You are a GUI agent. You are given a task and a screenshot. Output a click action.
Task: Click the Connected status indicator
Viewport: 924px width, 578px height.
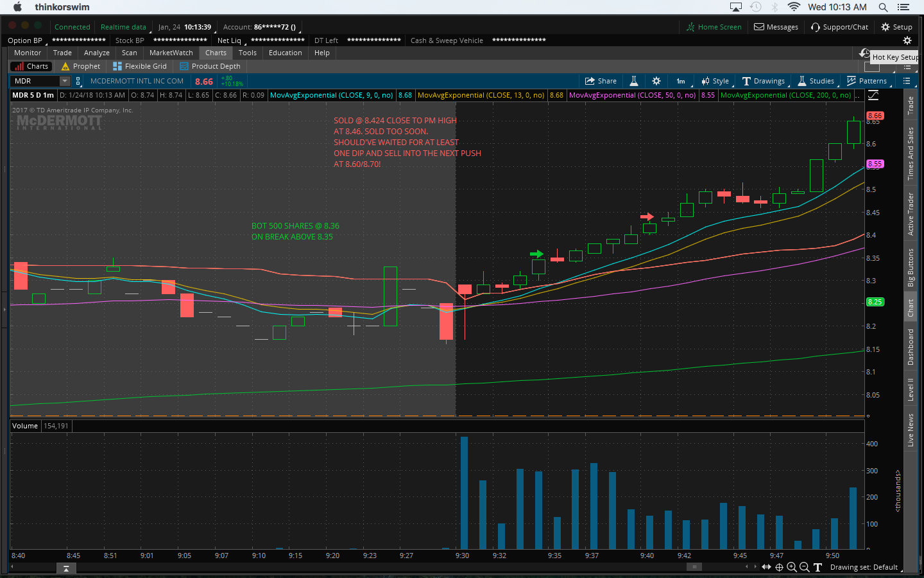pos(72,27)
